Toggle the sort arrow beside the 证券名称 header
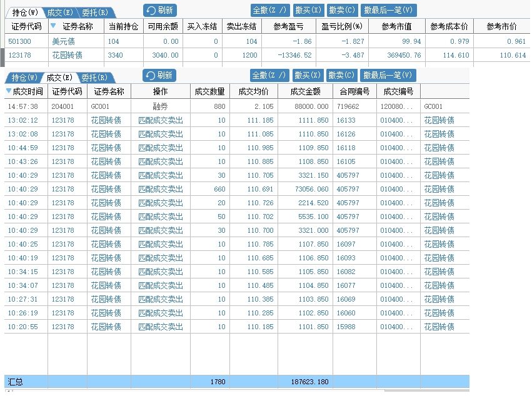Viewport: 532px width, 403px height. 53,26
